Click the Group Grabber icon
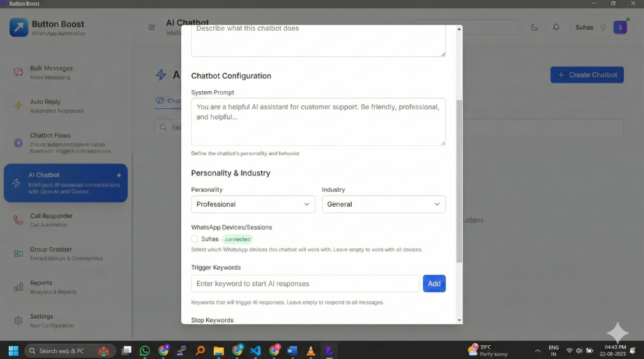This screenshot has height=359, width=644. point(18,253)
